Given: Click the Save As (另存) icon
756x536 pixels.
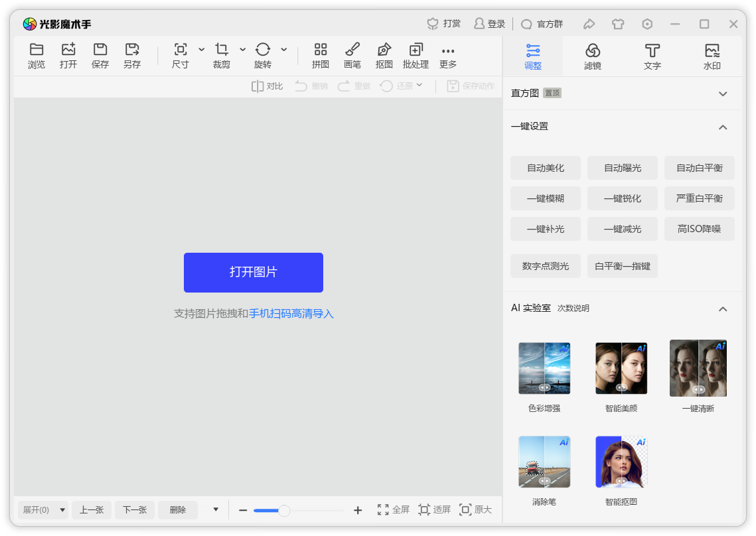Looking at the screenshot, I should tap(132, 50).
